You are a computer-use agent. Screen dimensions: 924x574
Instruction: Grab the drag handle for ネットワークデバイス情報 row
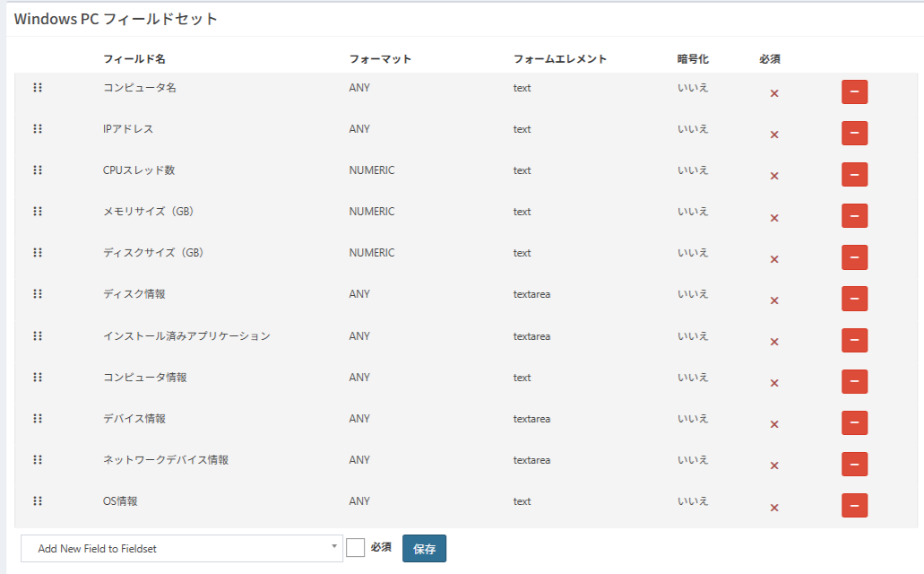point(38,459)
